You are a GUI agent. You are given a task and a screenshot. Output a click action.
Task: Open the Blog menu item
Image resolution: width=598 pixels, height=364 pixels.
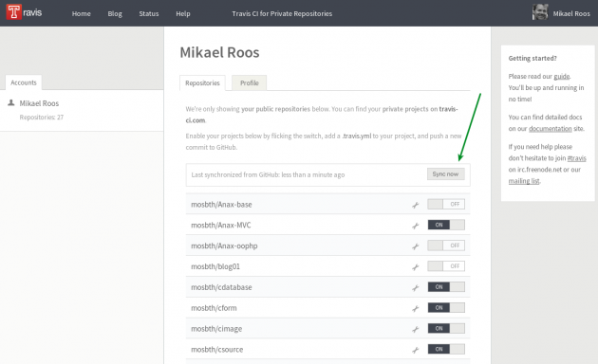click(x=115, y=13)
